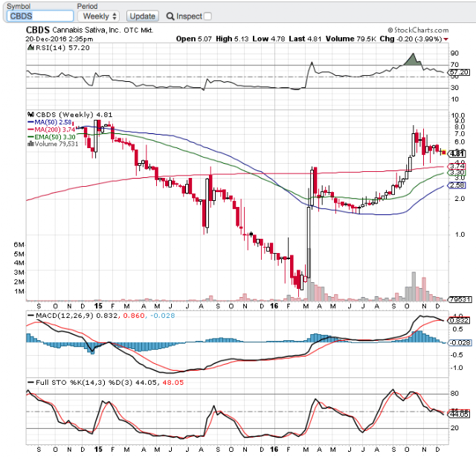Click the Period label
This screenshot has width=476, height=460.
pos(87,7)
